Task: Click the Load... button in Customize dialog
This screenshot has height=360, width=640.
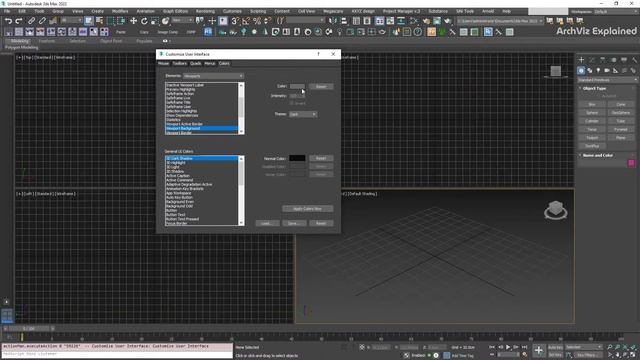Action: (267, 223)
